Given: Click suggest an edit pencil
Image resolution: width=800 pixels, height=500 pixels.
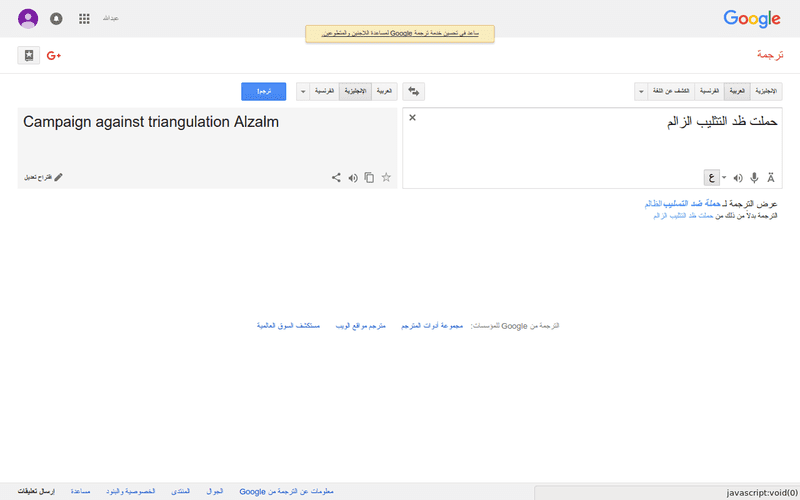Looking at the screenshot, I should 44,177.
